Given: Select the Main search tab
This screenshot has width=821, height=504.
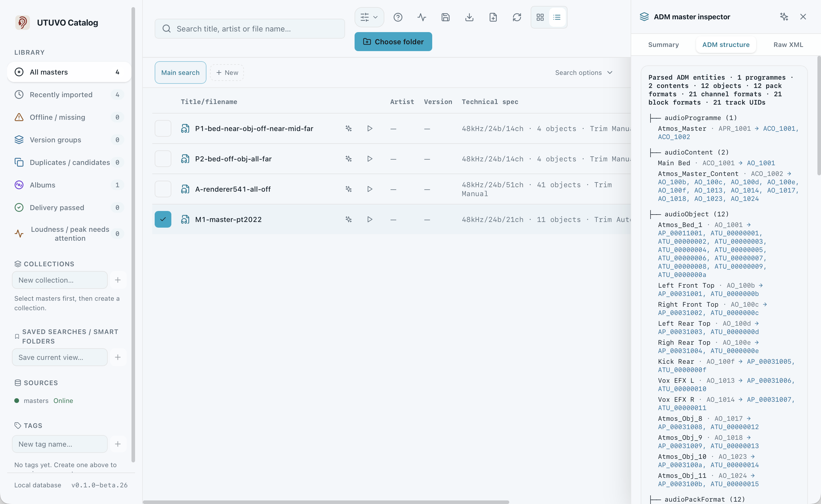Looking at the screenshot, I should click(180, 72).
